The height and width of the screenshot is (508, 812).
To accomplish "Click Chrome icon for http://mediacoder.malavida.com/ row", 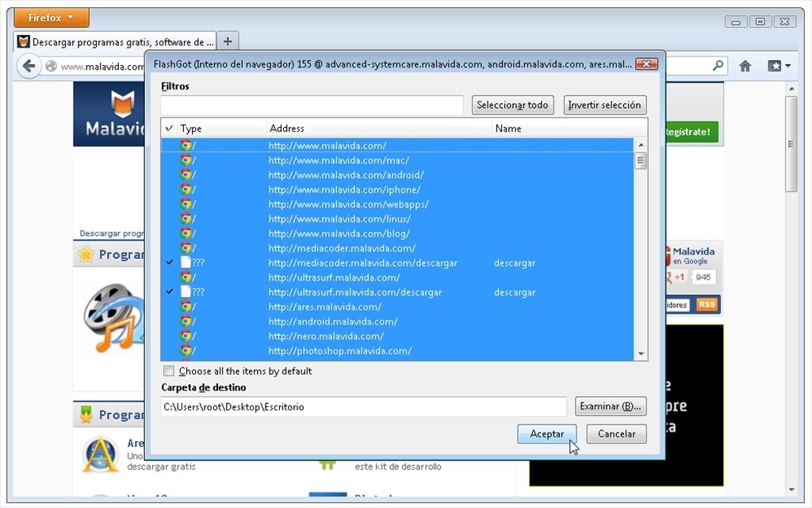I will [x=186, y=248].
